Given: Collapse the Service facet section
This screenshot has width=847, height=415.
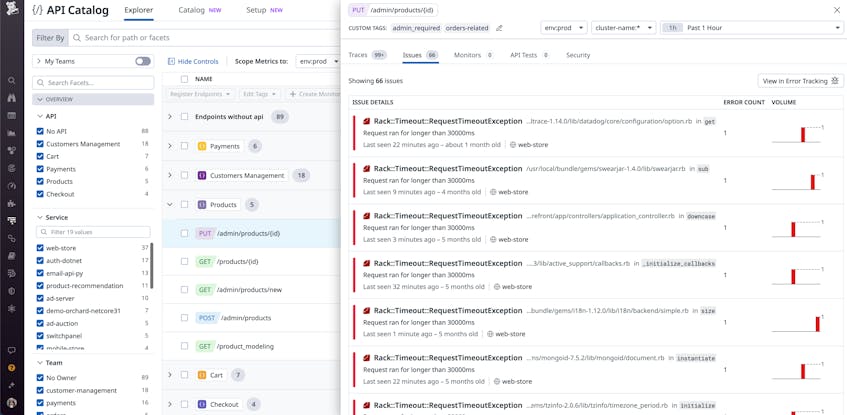Looking at the screenshot, I should point(39,217).
